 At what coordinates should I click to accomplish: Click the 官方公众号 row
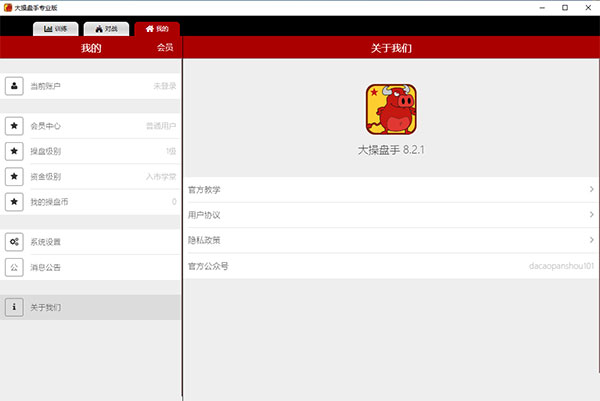pos(391,266)
